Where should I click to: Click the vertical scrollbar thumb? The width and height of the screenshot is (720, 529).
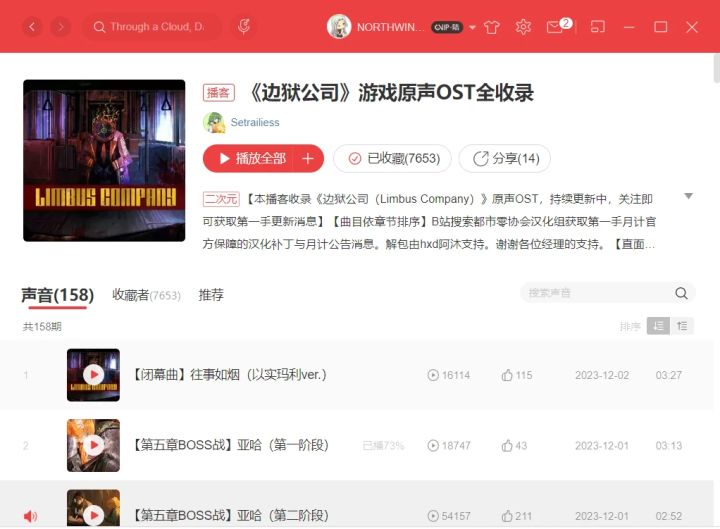point(717,68)
